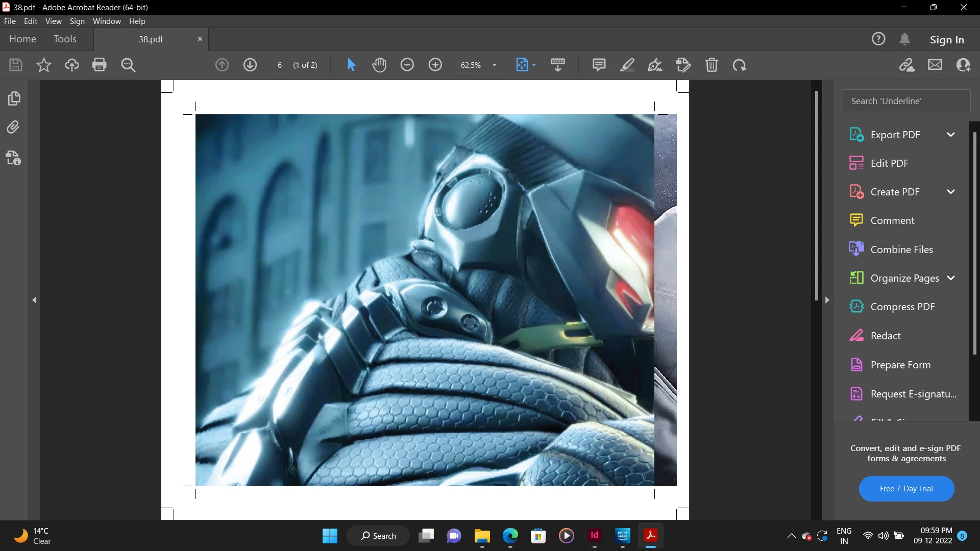This screenshot has width=980, height=551.
Task: Click the Selection arrow tool
Action: coord(351,65)
